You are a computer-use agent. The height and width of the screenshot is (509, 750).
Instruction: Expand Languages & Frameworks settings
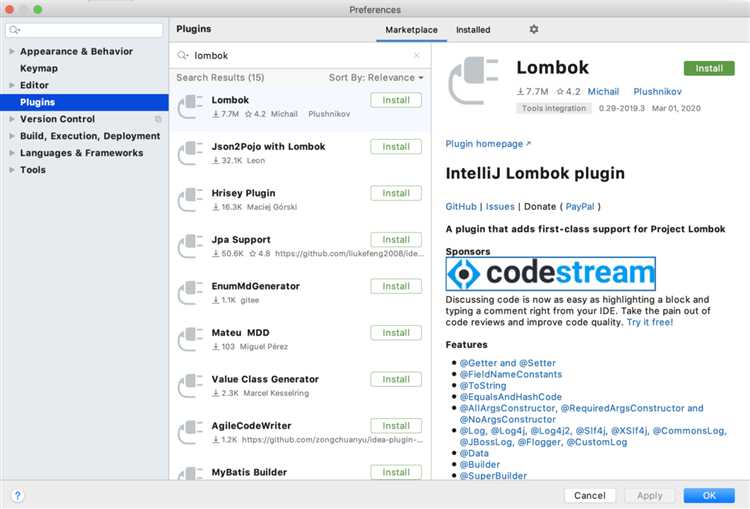[12, 153]
